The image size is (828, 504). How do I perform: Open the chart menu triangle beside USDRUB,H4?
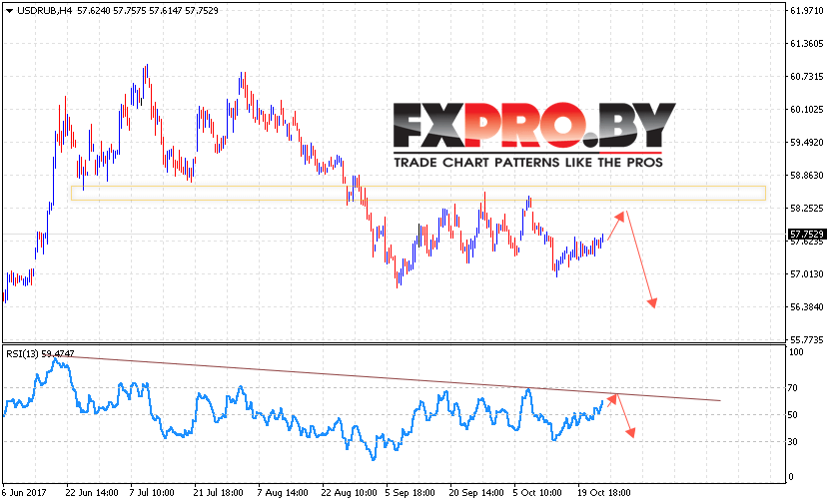pos(9,11)
